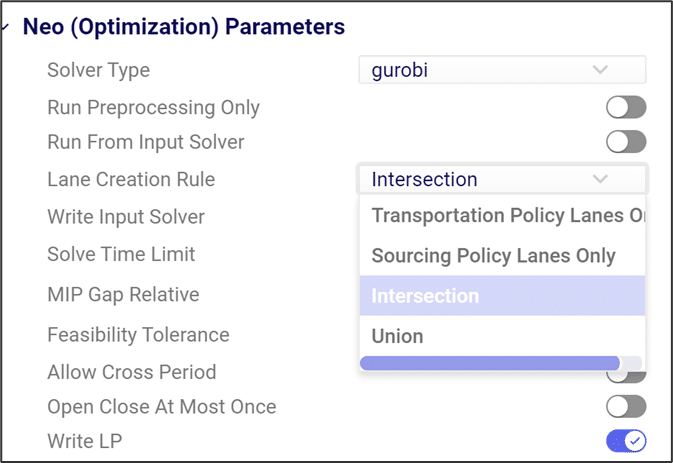
Task: Pick the highlighted Intersection list option
Action: click(426, 296)
